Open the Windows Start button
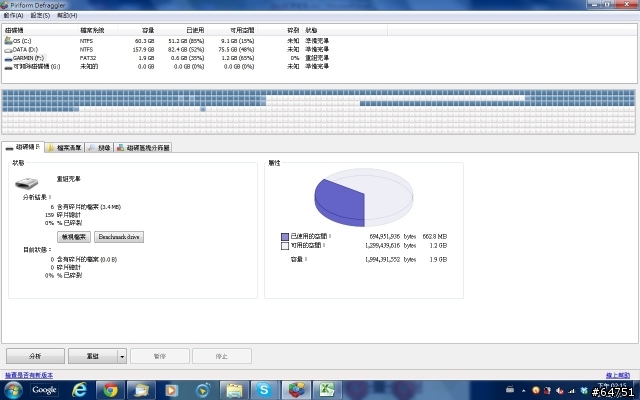Screen dimensions: 640x400 pyautogui.click(x=13, y=390)
